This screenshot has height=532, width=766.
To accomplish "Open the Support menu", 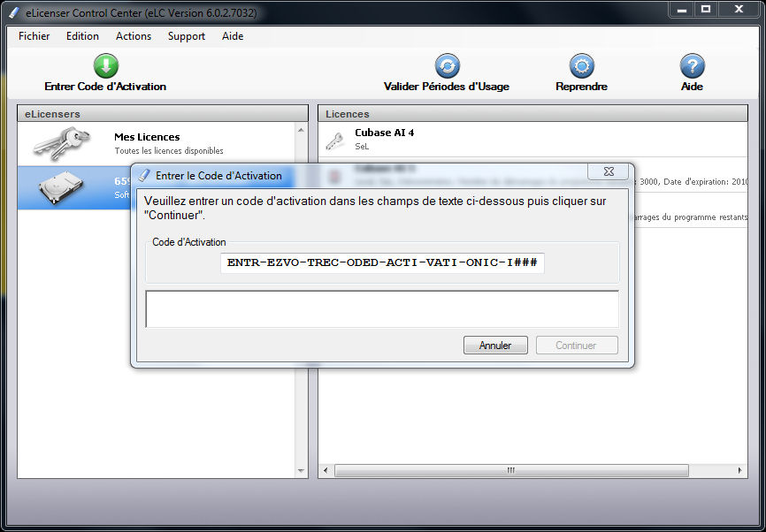I will [187, 36].
